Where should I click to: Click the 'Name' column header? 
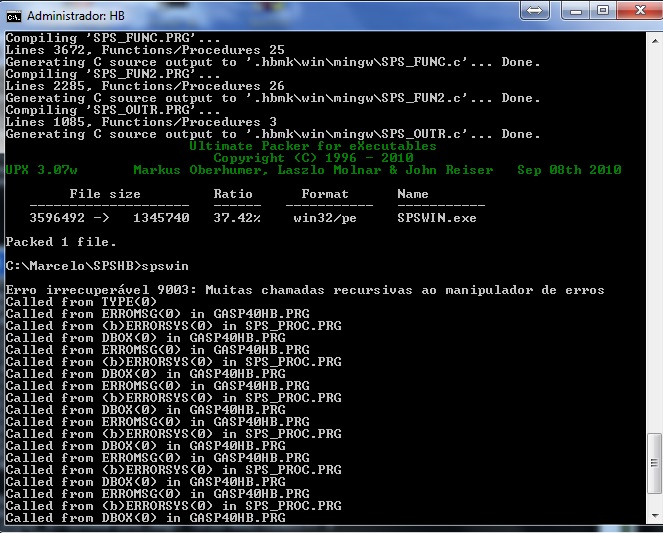(413, 194)
